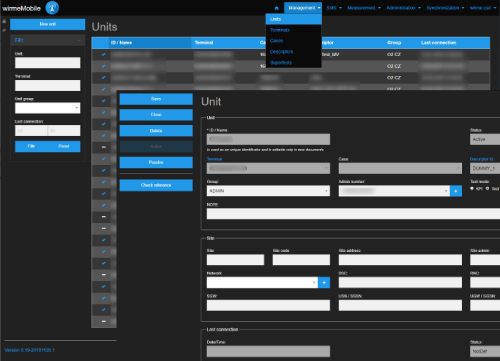Click the lock icon in left sidebar

4,21
